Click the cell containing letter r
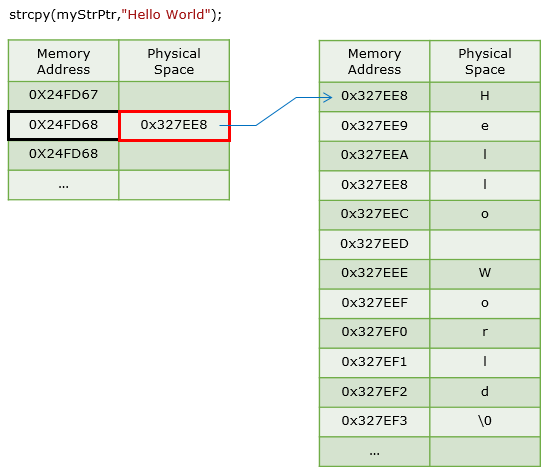Viewport: 549px width, 475px height. (x=485, y=333)
